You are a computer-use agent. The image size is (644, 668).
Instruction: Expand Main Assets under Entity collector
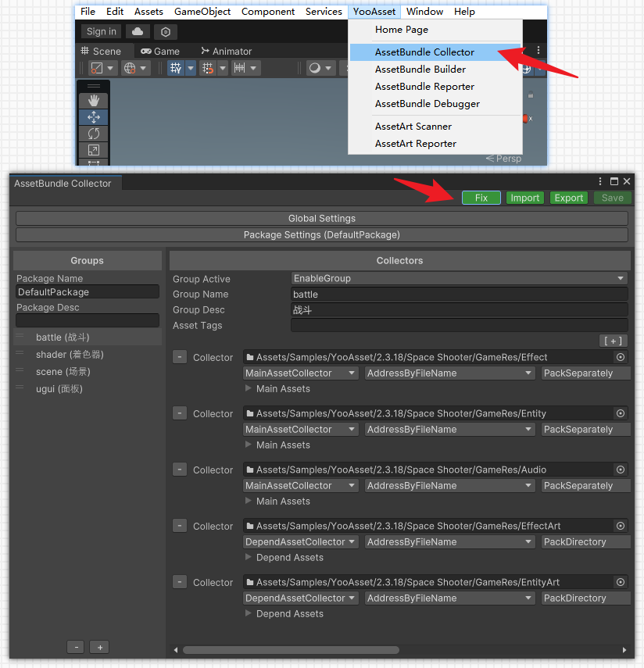pos(249,445)
